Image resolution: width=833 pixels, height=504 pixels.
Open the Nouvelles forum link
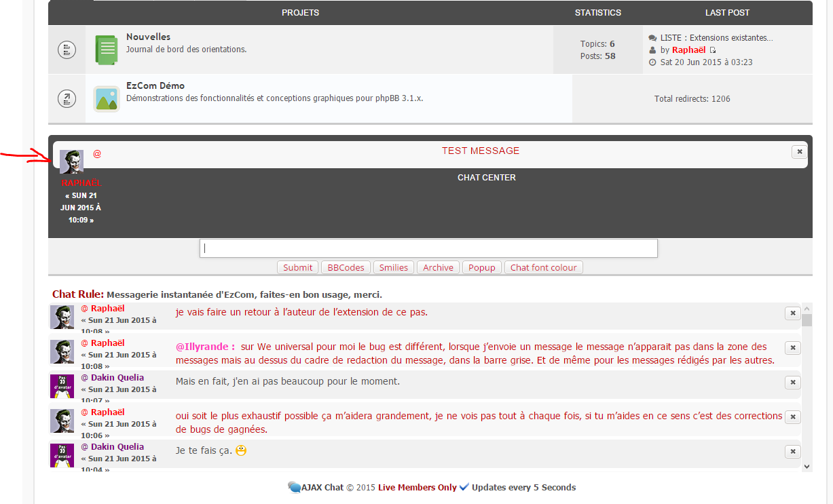click(x=148, y=37)
